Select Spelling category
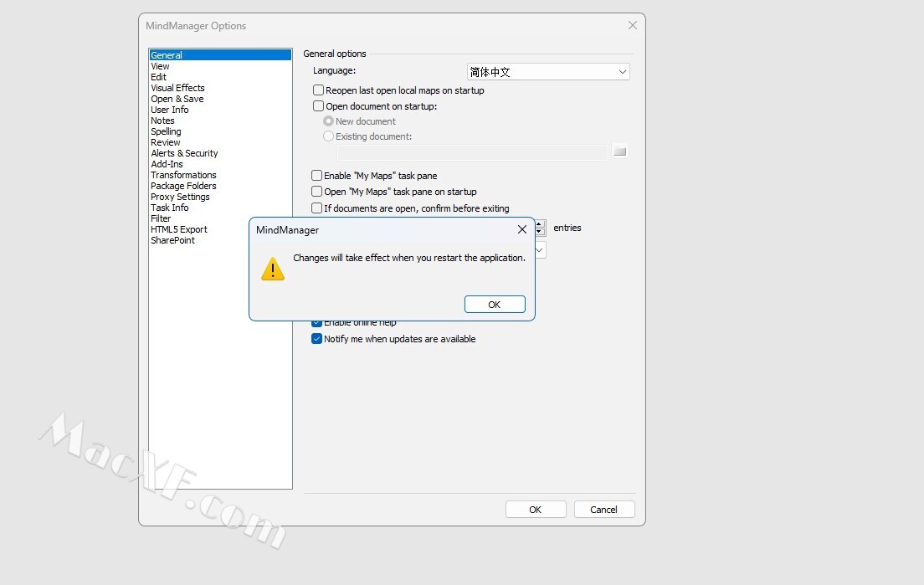Viewport: 924px width, 585px height. 166,131
